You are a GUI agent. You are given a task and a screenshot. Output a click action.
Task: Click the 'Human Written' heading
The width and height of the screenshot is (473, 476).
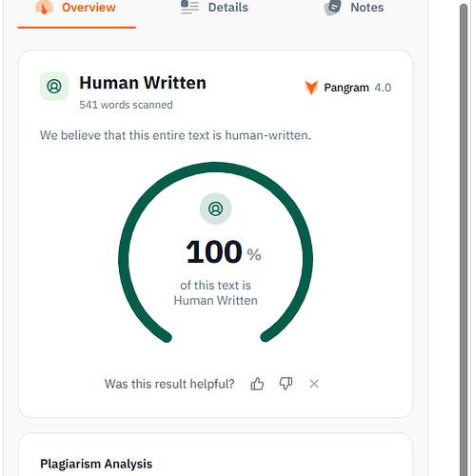pyautogui.click(x=143, y=83)
